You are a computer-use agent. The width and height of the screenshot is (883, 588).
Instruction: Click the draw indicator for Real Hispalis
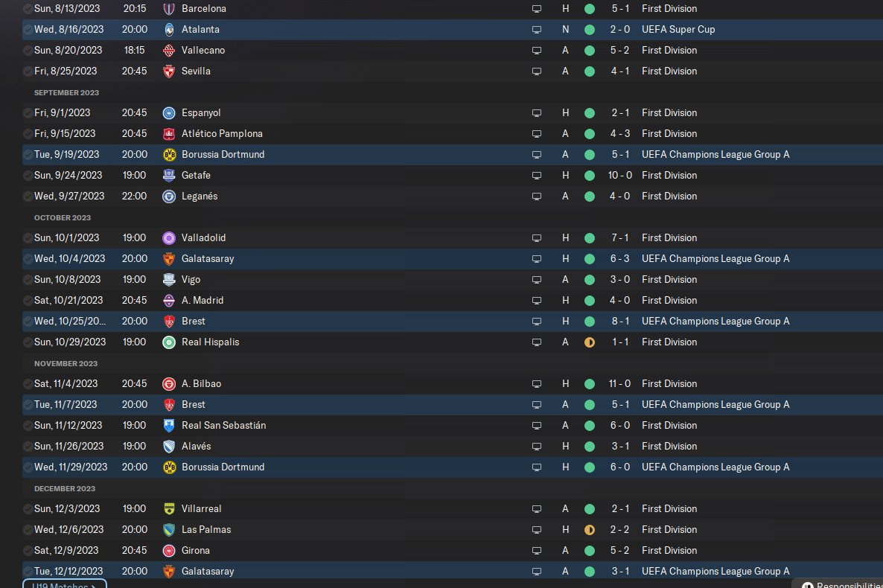(590, 342)
